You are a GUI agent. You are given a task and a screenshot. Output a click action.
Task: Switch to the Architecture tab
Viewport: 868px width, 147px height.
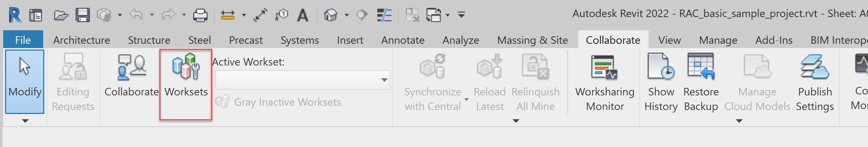point(81,40)
